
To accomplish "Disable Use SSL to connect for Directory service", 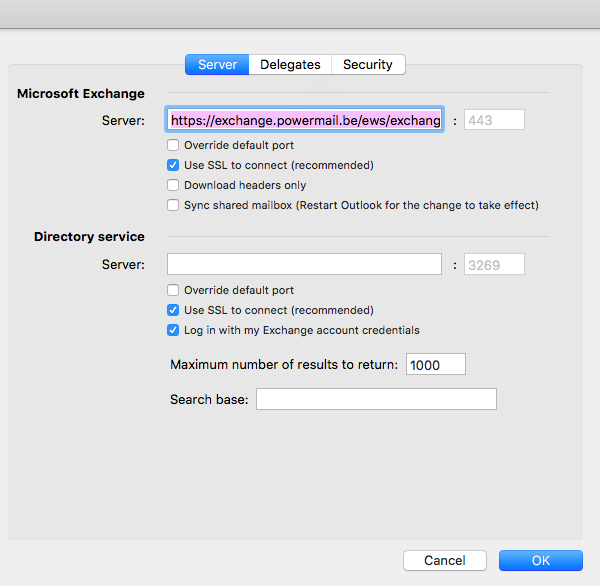I will pyautogui.click(x=173, y=310).
